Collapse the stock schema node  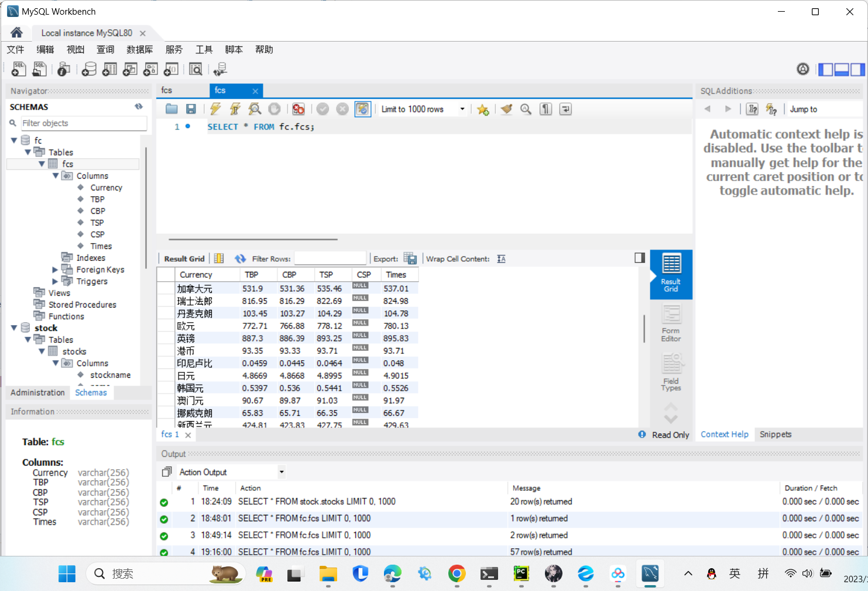coord(14,328)
